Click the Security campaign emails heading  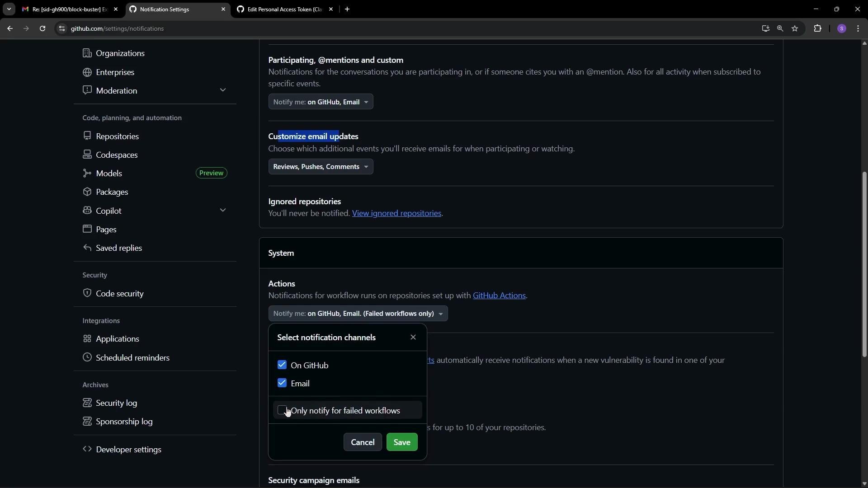pos(314,480)
